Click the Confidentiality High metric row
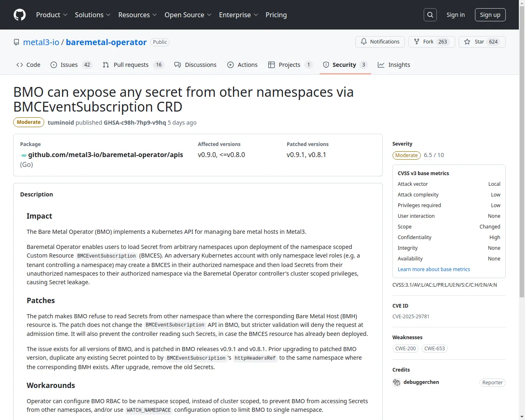 click(449, 237)
